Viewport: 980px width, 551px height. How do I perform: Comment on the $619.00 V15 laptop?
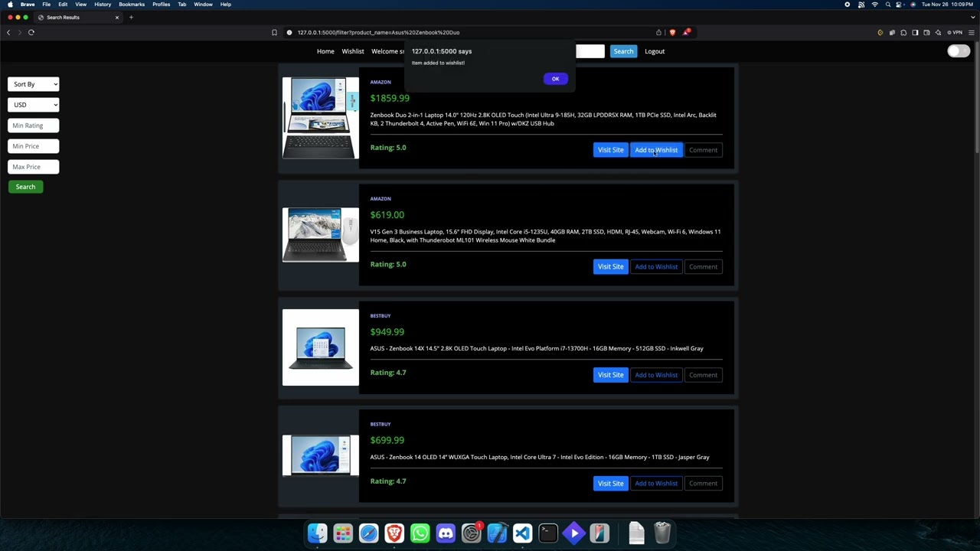click(x=703, y=266)
